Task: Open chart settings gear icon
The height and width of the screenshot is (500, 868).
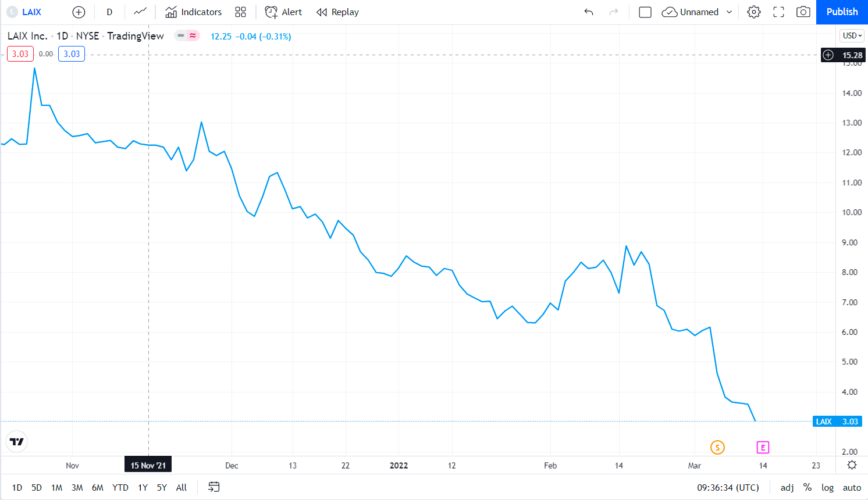Action: click(754, 12)
